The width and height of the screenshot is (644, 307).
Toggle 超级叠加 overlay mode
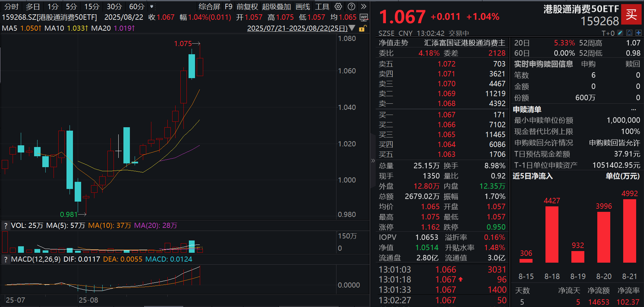click(x=276, y=6)
